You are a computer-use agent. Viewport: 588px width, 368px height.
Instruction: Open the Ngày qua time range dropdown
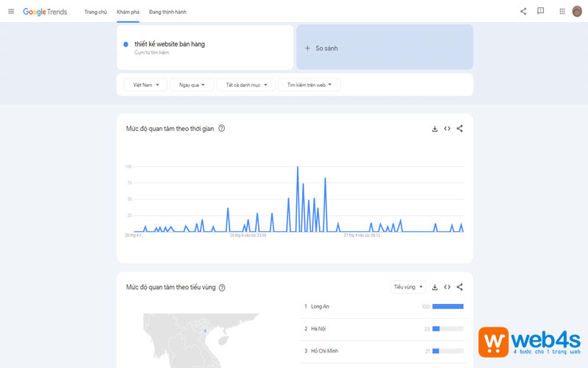[192, 85]
